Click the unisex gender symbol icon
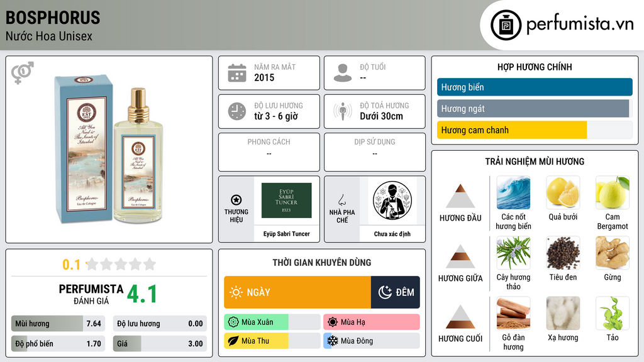Viewport: 644px width, 362px height. pos(23,73)
